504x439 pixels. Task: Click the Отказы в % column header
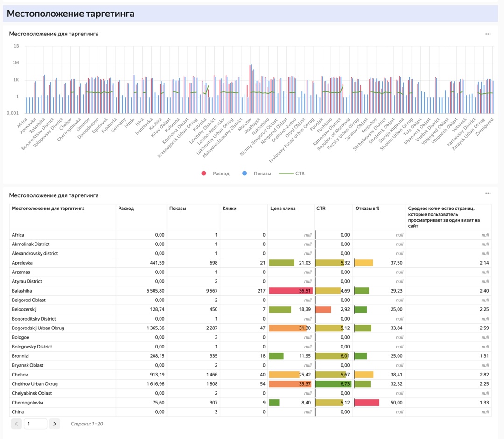[x=367, y=209]
